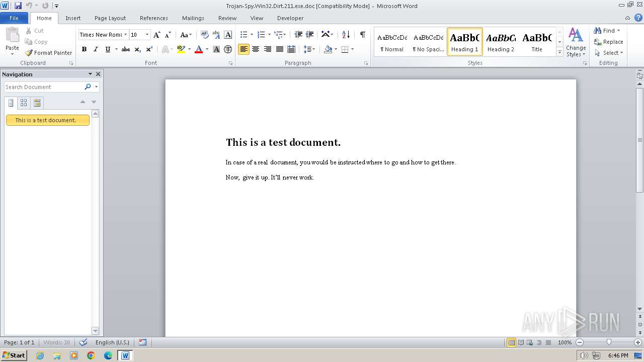Click the Search Document field

point(44,87)
